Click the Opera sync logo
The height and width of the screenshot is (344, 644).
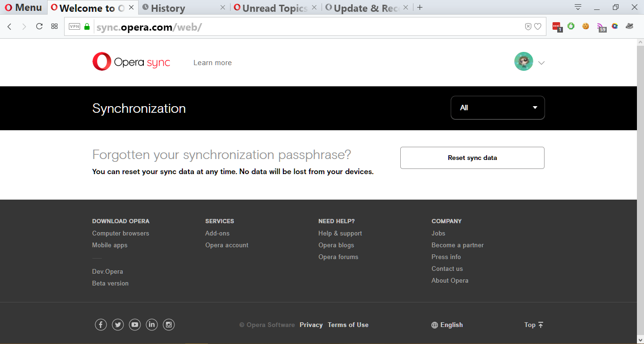(x=131, y=61)
